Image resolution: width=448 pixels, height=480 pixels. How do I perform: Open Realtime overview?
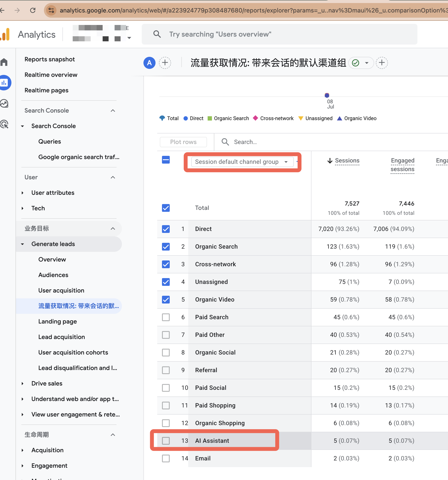click(51, 75)
